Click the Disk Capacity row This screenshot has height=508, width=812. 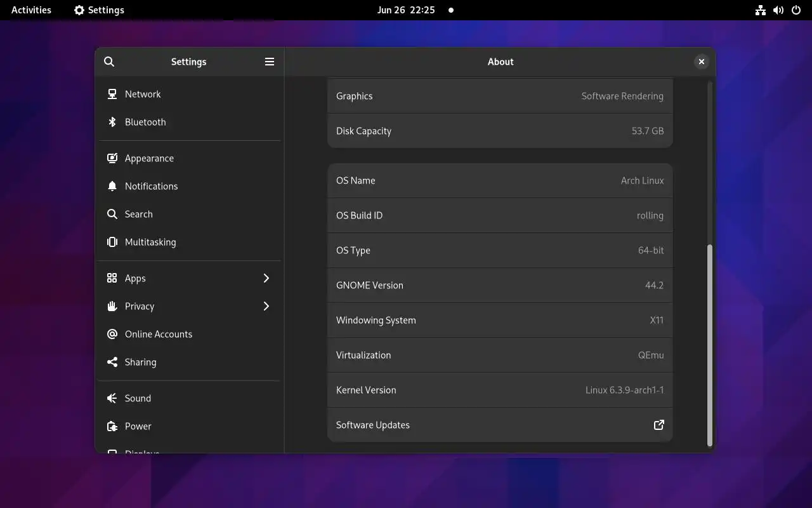point(500,131)
